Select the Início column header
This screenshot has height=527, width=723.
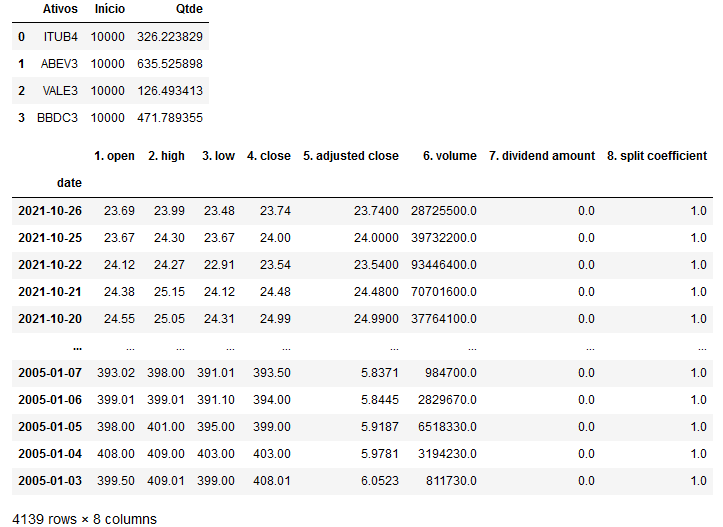coord(110,9)
